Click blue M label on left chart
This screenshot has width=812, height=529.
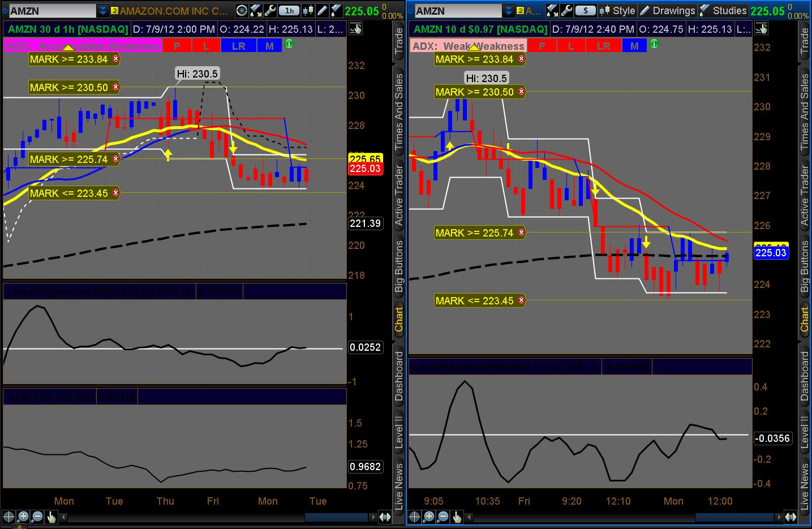pyautogui.click(x=269, y=46)
